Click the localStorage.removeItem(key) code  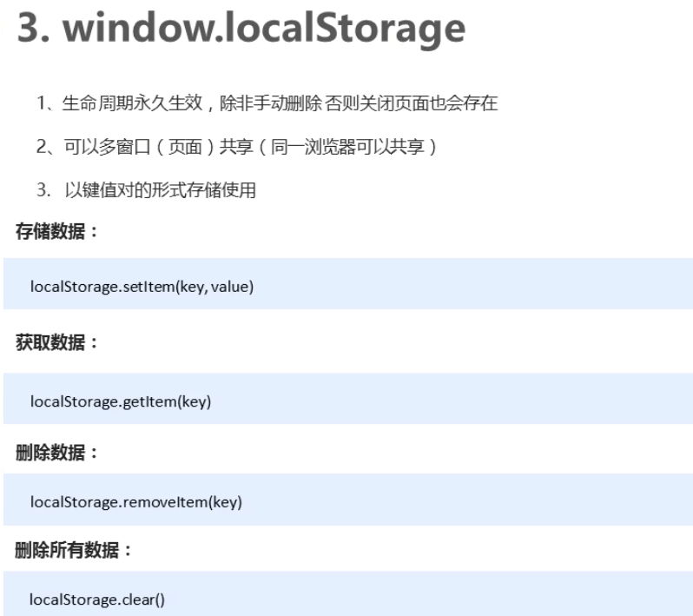tap(136, 502)
